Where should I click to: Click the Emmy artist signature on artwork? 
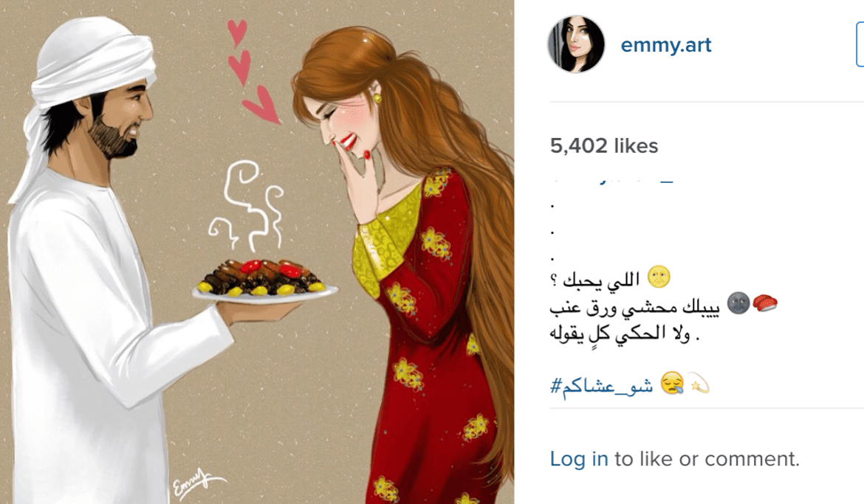198,483
